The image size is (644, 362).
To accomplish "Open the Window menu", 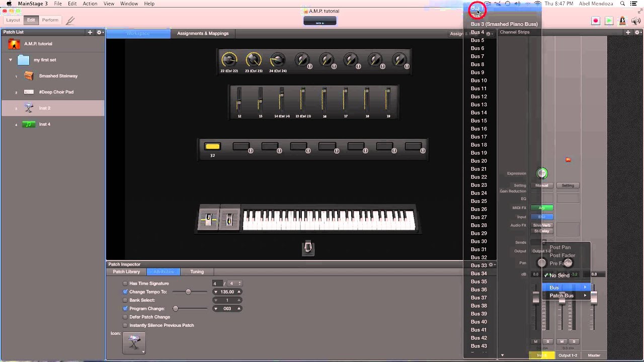I will click(129, 4).
